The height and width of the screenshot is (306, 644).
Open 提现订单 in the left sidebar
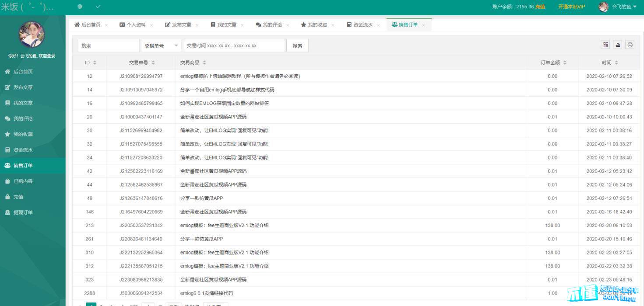23,212
